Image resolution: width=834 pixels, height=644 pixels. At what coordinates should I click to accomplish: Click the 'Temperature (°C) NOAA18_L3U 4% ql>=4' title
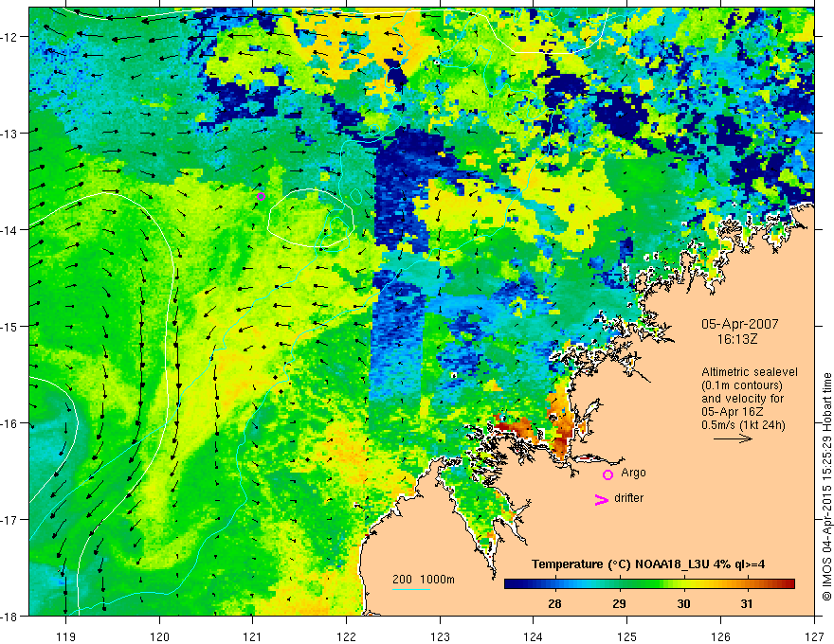click(648, 564)
